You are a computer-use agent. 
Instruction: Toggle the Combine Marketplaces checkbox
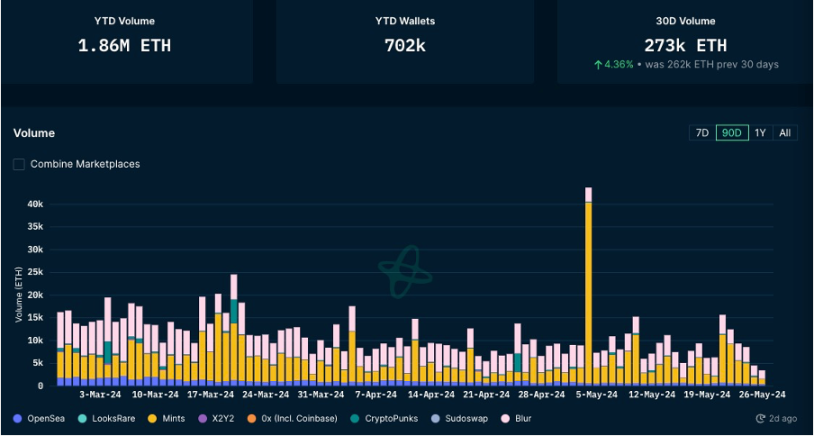pos(19,164)
